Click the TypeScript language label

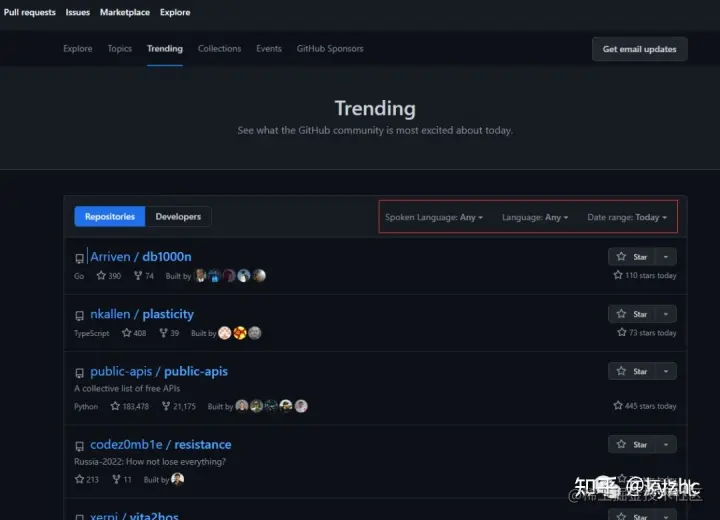[92, 333]
